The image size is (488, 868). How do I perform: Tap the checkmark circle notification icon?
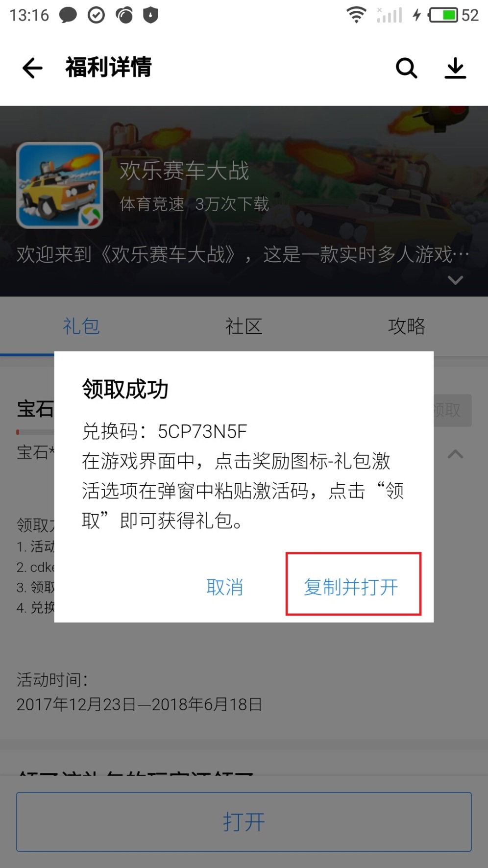point(96,15)
